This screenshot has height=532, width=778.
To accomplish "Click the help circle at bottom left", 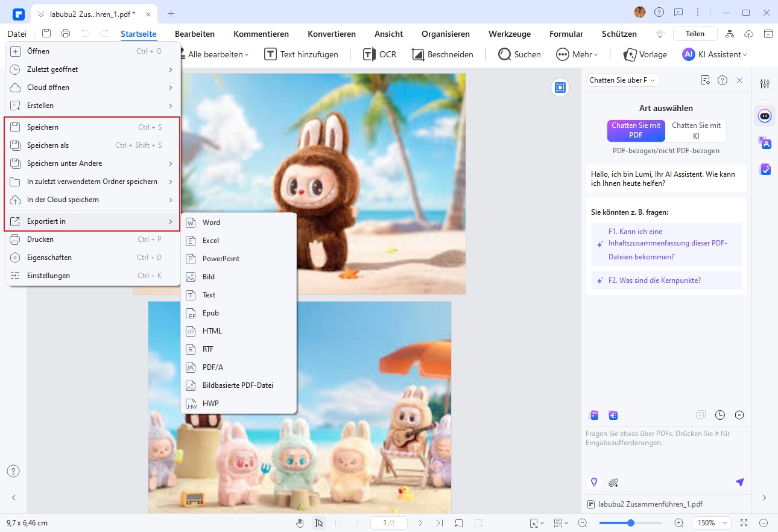I will pyautogui.click(x=13, y=471).
